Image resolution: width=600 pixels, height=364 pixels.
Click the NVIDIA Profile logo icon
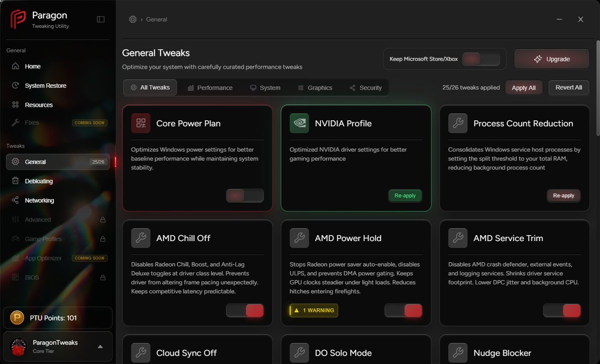click(x=299, y=123)
